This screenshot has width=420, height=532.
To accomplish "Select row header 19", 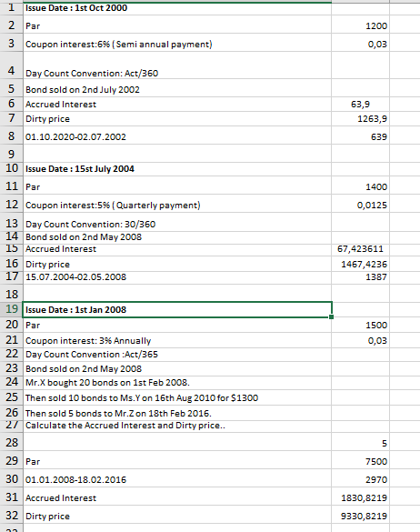I will tap(12, 309).
